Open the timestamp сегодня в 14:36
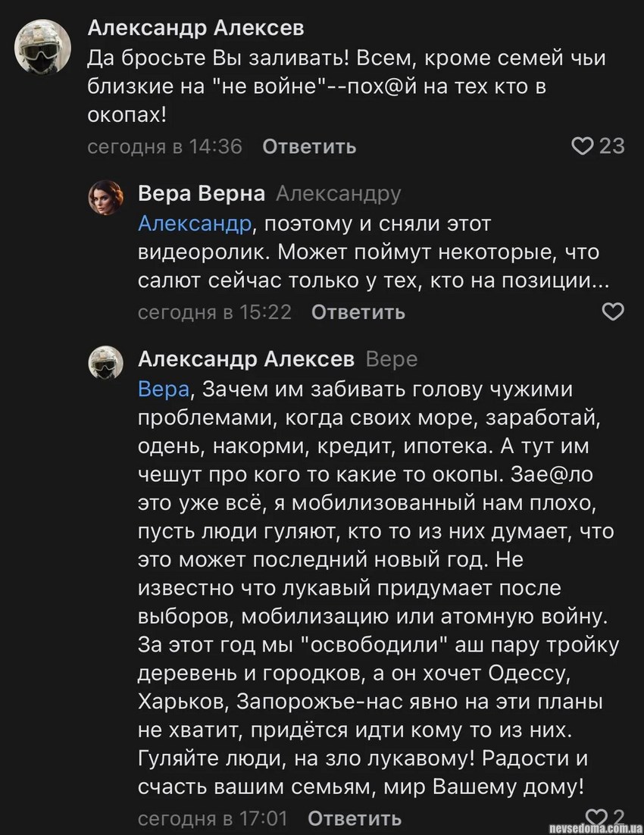Viewport: 644px width, 835px height. (x=165, y=146)
